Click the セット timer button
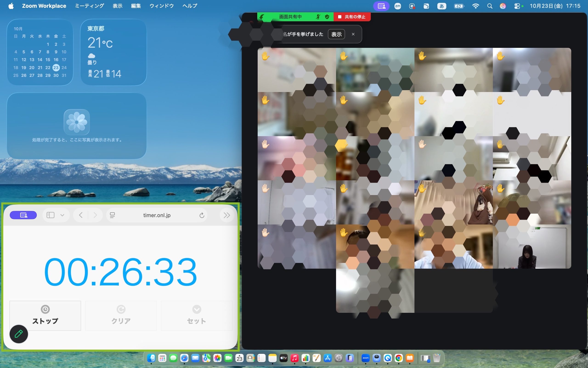588x368 pixels. [x=197, y=315]
